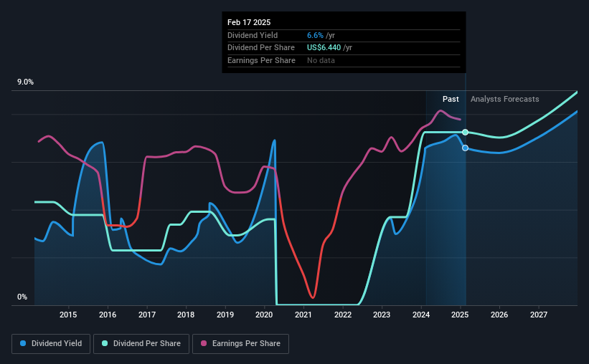This screenshot has height=364, width=589.
Task: Click the Past section label
Action: 451,99
